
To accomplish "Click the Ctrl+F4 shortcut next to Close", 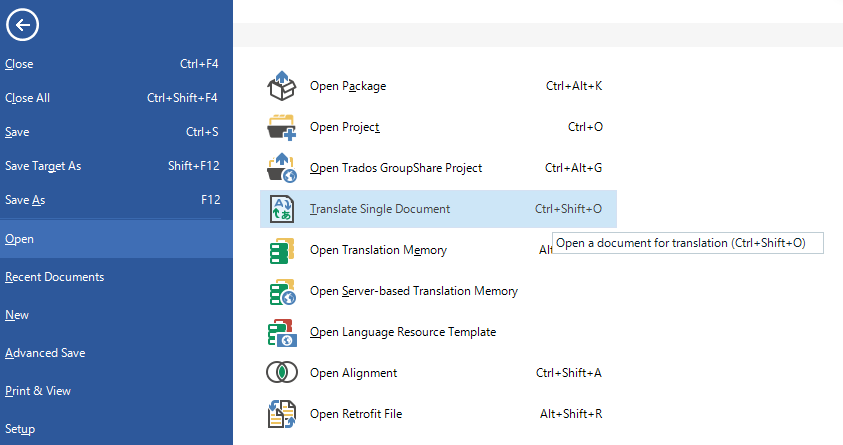I will point(199,64).
